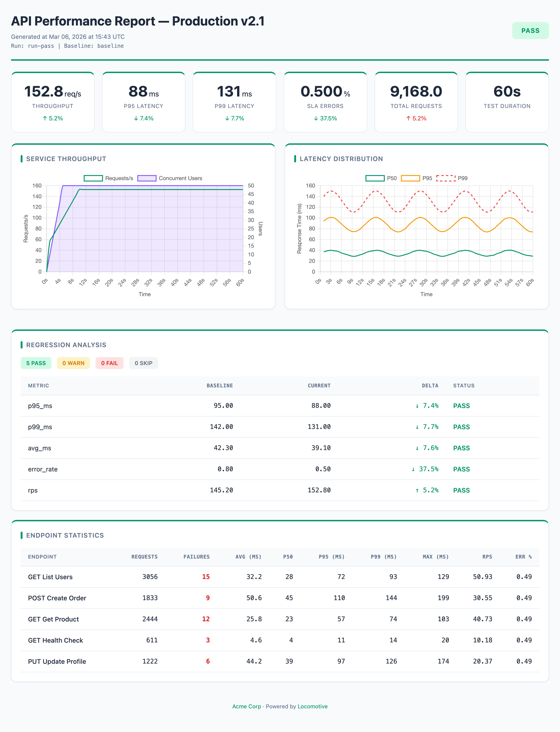Click the run-pass and baseline run line

(67, 46)
